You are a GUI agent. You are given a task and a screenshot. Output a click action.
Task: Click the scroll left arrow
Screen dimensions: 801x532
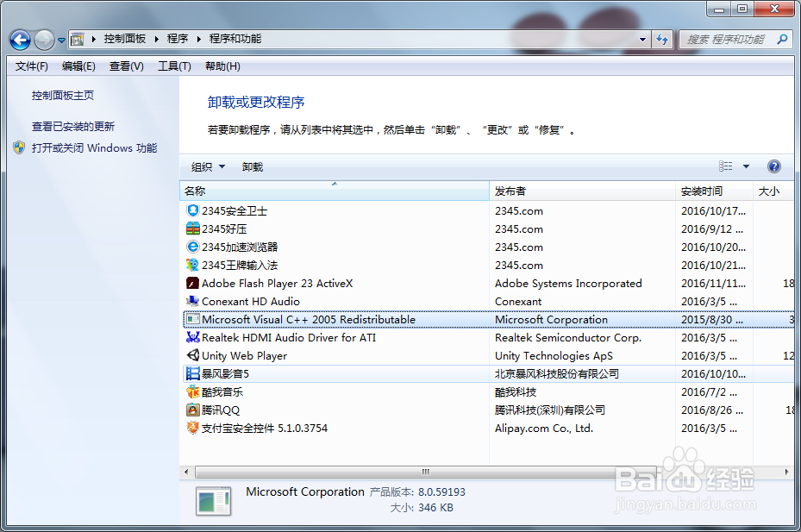(x=186, y=472)
